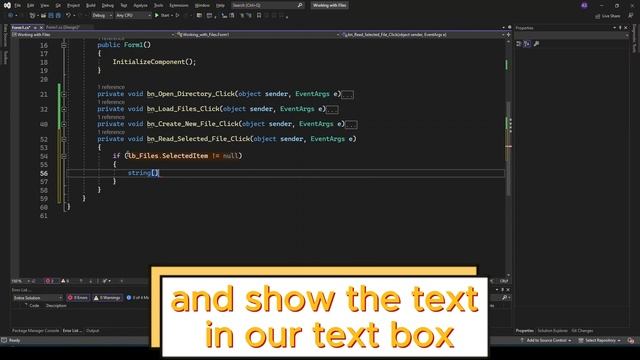Click Start Without Debugging outline arrow
Image resolution: width=640 pixels, height=360 pixels.
pos(177,16)
